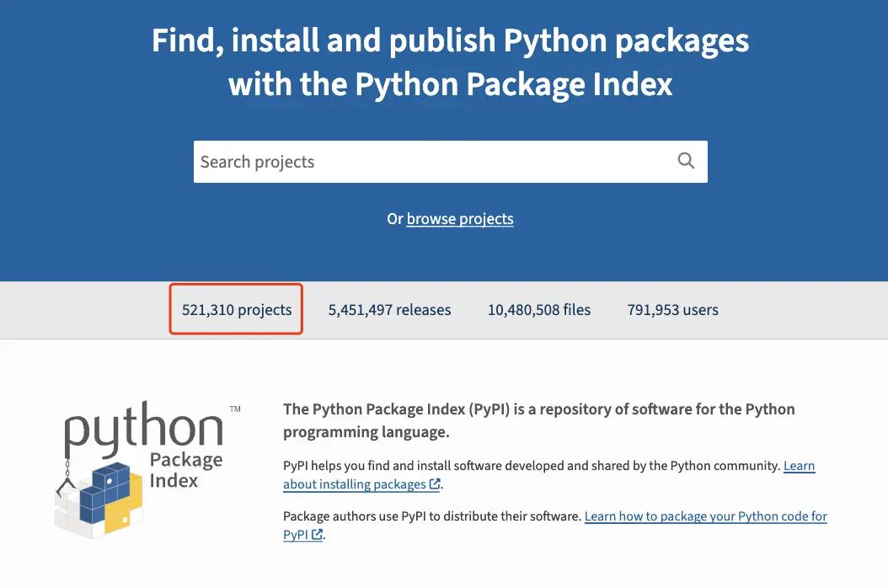Click the 'Package Index' text in the logo

point(185,470)
